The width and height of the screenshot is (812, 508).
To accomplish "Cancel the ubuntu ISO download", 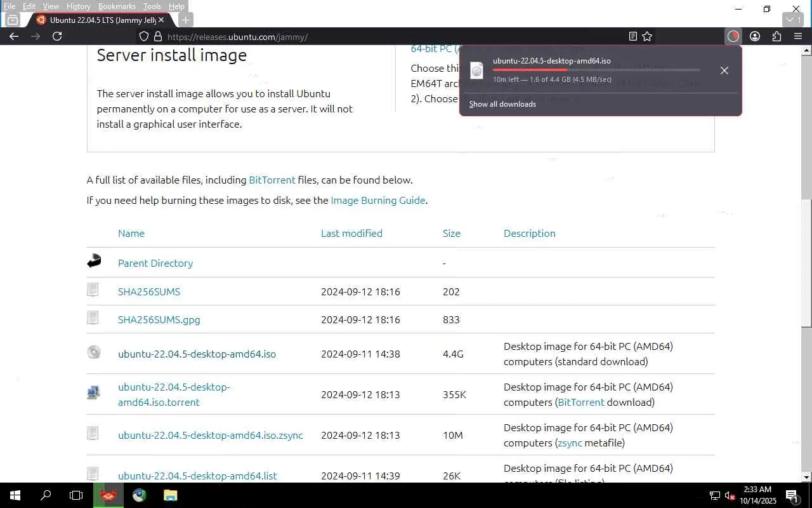I will (x=724, y=70).
